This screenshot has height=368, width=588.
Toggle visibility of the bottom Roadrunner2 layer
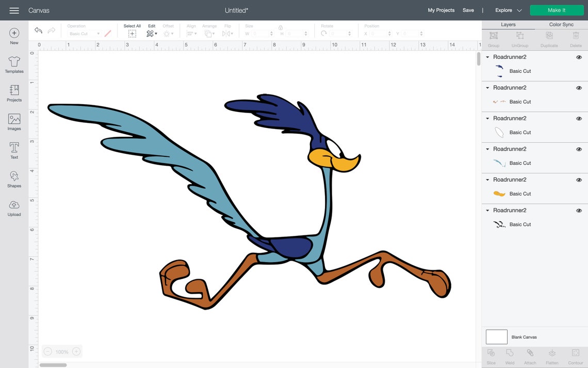[x=579, y=210]
